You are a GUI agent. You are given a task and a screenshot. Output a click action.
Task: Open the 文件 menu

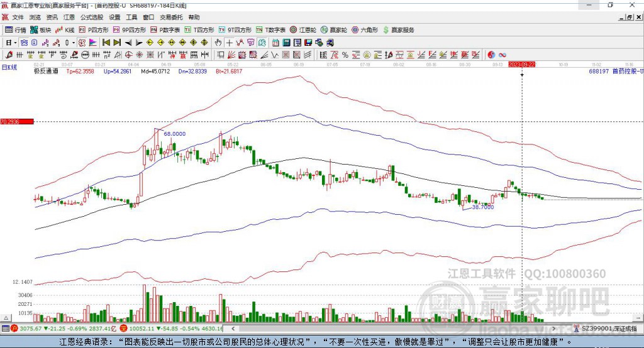tap(18, 17)
